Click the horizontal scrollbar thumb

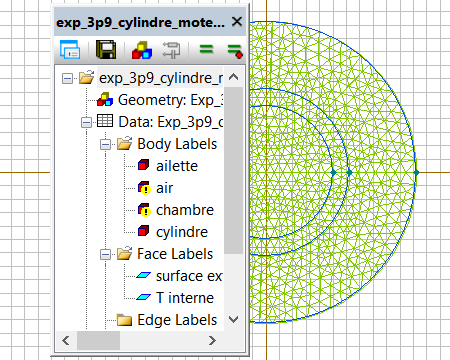coord(98,341)
